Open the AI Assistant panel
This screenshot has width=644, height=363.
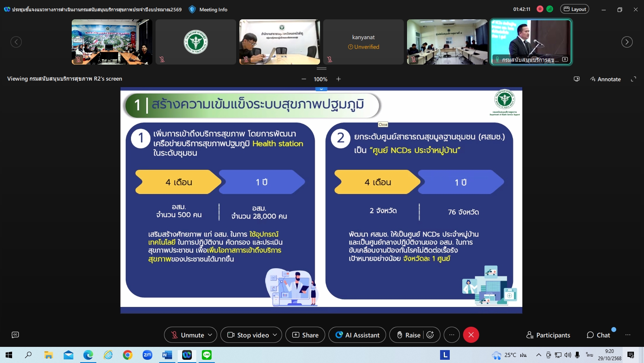(x=357, y=335)
